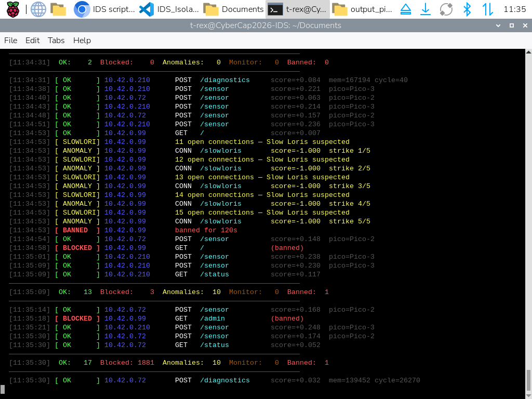Minimize the terminal window

[498, 25]
